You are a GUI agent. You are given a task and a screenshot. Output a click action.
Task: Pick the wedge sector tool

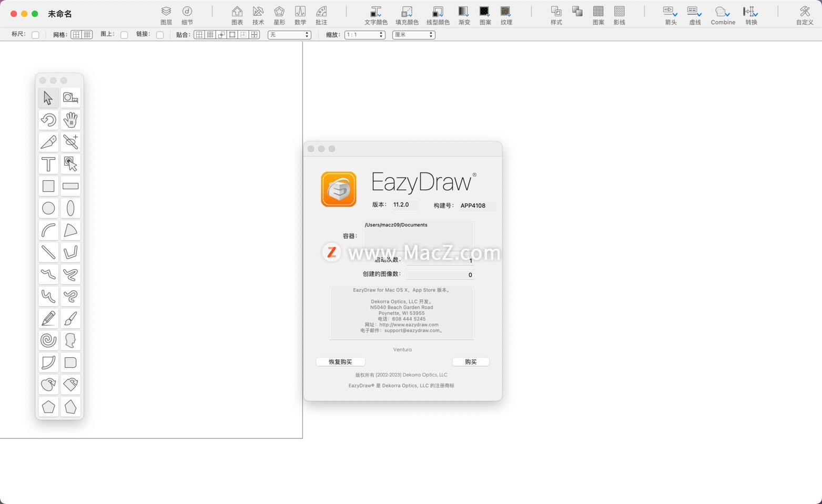pos(70,230)
